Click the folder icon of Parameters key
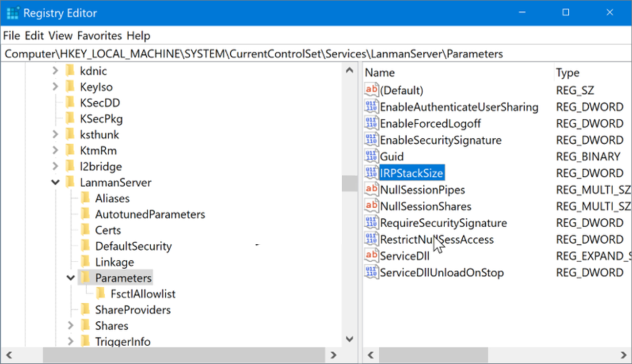Screen dimensions: 632x364 pos(85,278)
